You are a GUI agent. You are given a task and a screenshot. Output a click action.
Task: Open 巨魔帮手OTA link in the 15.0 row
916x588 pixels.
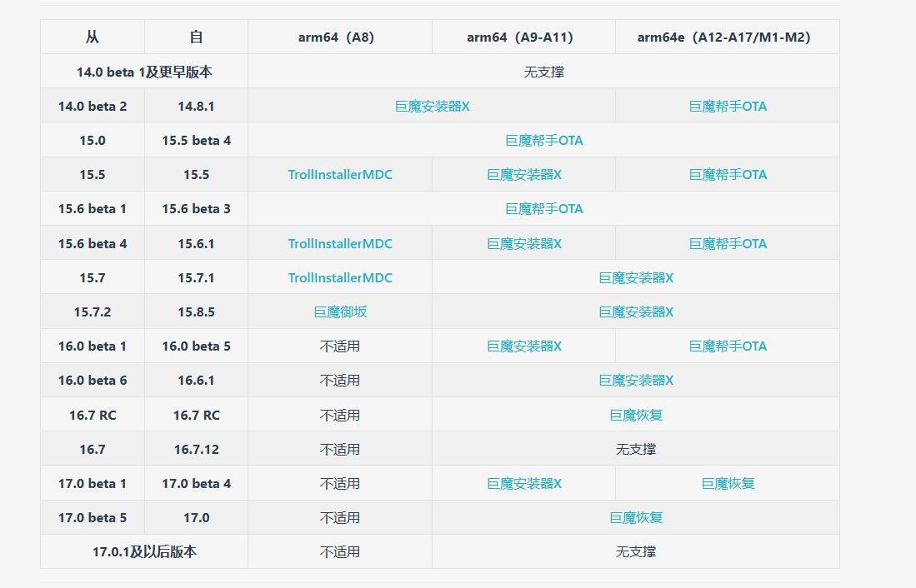(x=543, y=141)
